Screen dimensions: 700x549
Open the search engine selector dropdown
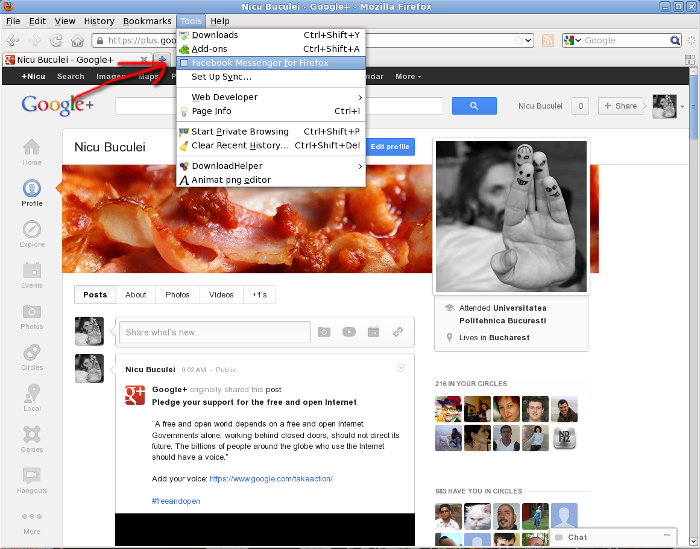[572, 40]
